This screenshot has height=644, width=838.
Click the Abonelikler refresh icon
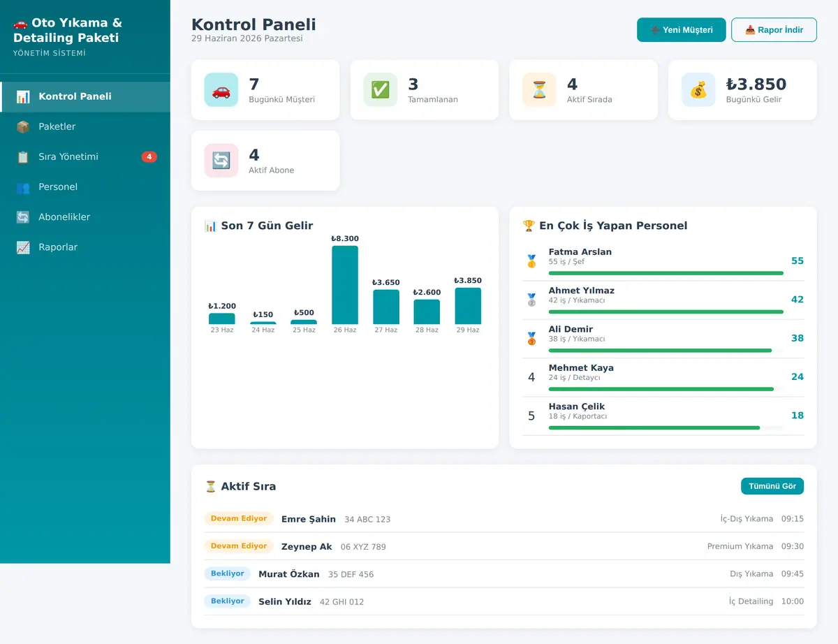23,217
